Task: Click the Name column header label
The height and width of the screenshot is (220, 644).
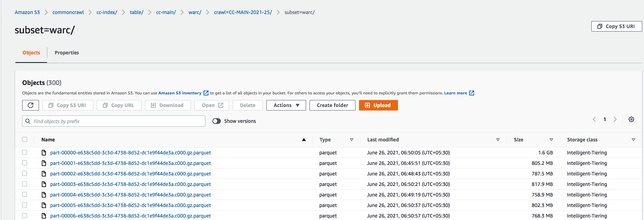Action: pyautogui.click(x=48, y=140)
